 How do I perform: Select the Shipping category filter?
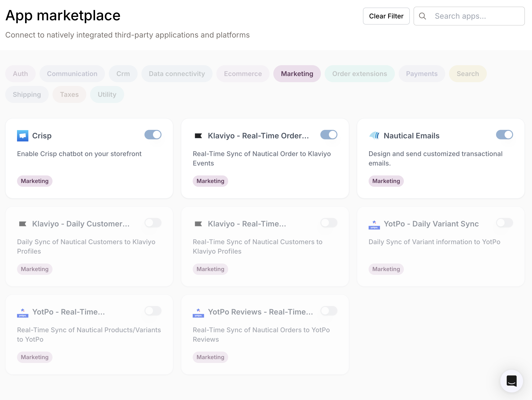point(27,94)
